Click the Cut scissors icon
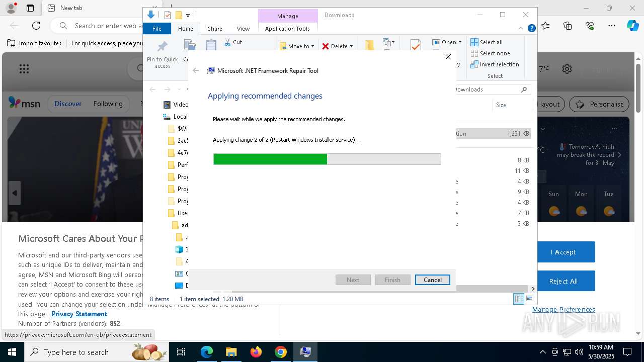The height and width of the screenshot is (362, 644). [x=227, y=43]
